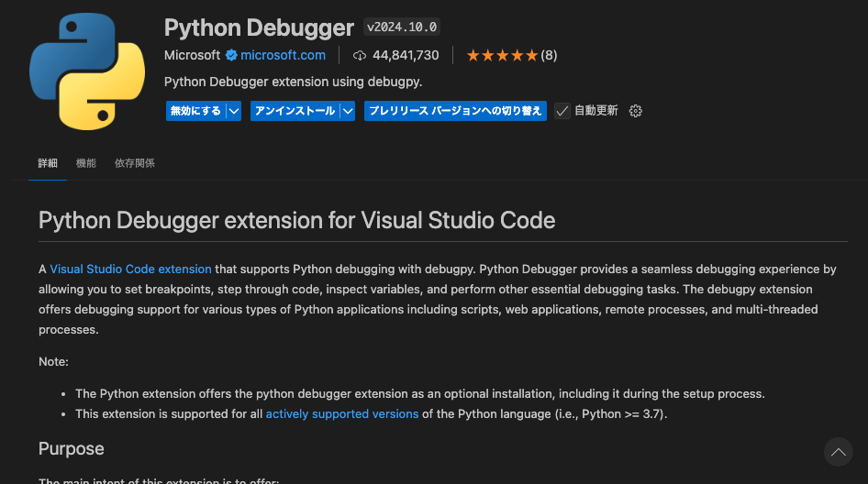The image size is (868, 484).
Task: Open the extension settings gear icon
Action: 636,111
